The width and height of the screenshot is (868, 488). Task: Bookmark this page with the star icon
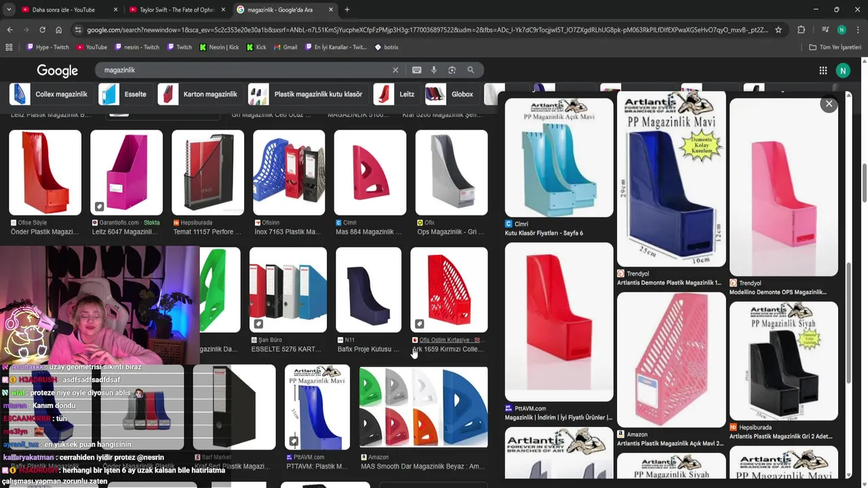tap(778, 30)
